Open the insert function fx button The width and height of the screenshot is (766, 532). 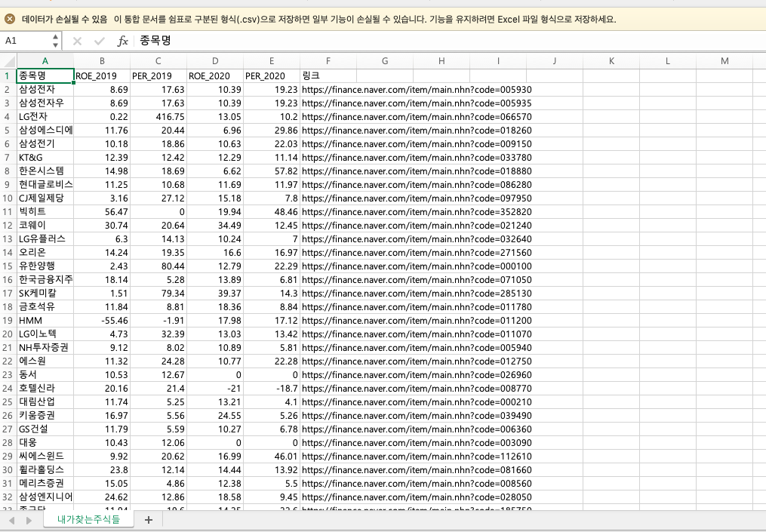coord(122,41)
